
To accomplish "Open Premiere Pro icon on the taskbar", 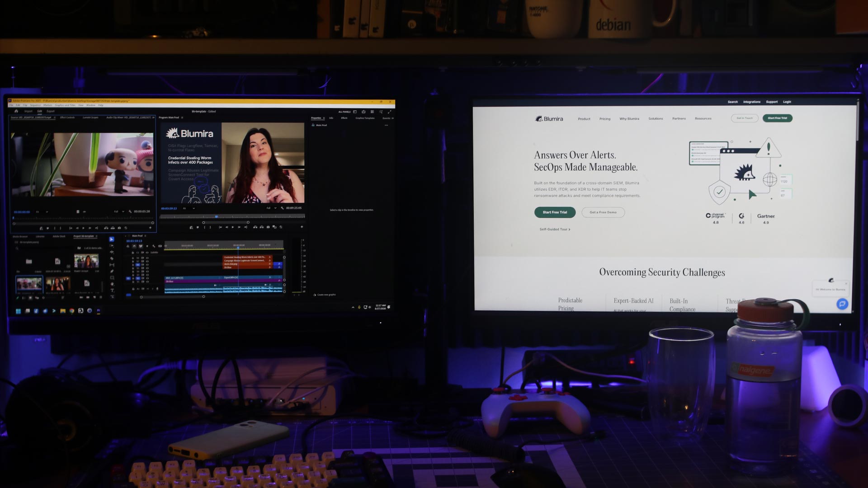I will 98,311.
